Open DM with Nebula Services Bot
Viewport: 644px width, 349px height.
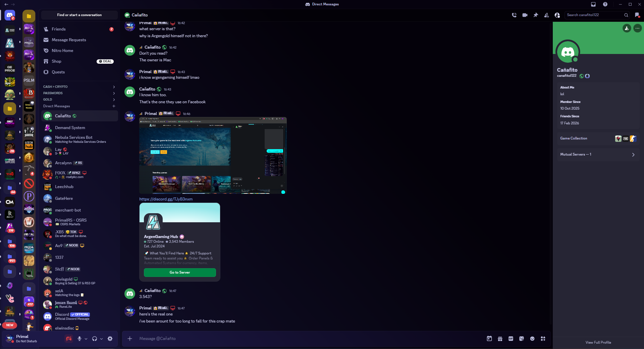pyautogui.click(x=79, y=139)
